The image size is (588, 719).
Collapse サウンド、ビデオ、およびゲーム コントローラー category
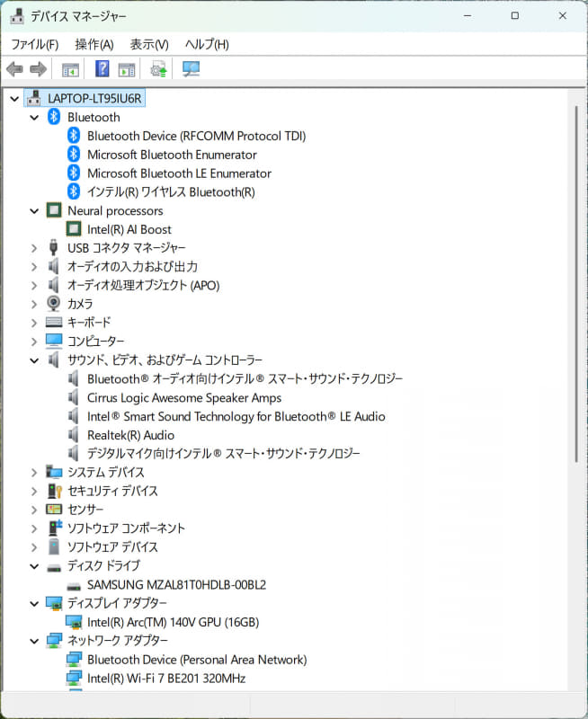click(34, 360)
